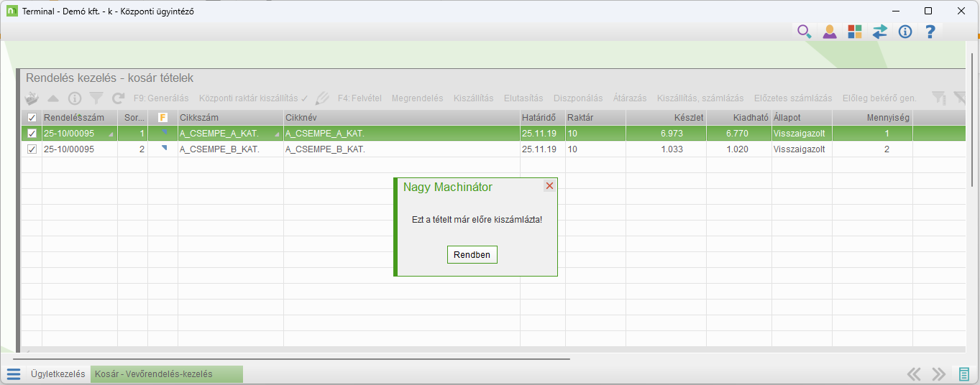Click the double left arrow navigation icon

pyautogui.click(x=914, y=374)
